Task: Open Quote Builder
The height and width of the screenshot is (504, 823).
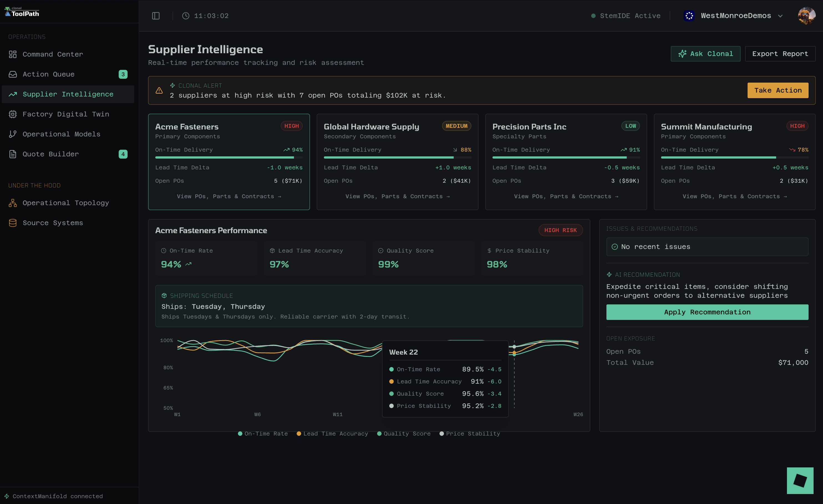Action: (x=50, y=154)
